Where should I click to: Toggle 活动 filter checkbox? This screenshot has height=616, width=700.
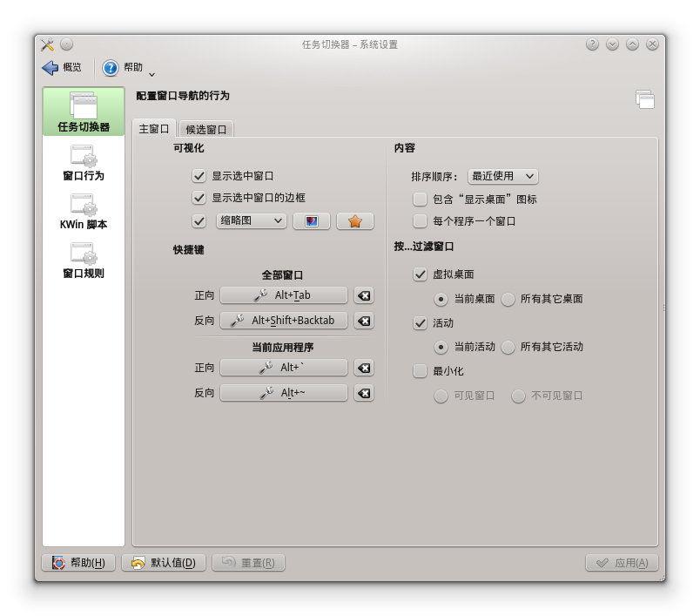tap(420, 323)
